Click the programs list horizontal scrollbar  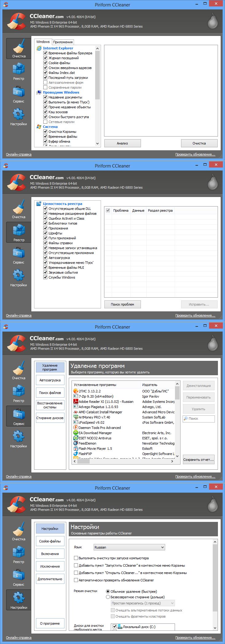click(x=123, y=461)
